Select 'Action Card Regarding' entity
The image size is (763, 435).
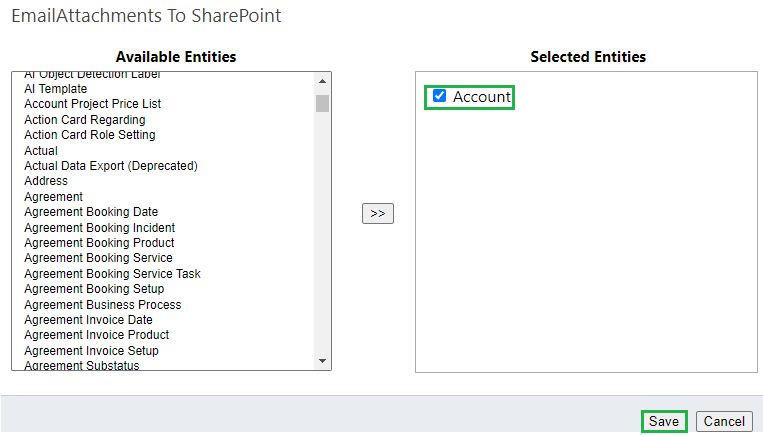85,120
